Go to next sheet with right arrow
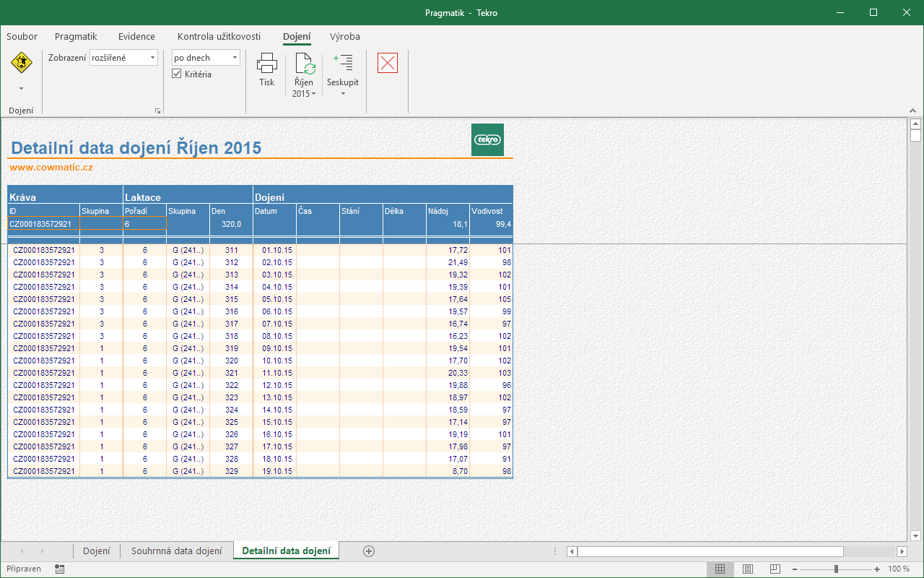This screenshot has height=578, width=924. point(42,551)
